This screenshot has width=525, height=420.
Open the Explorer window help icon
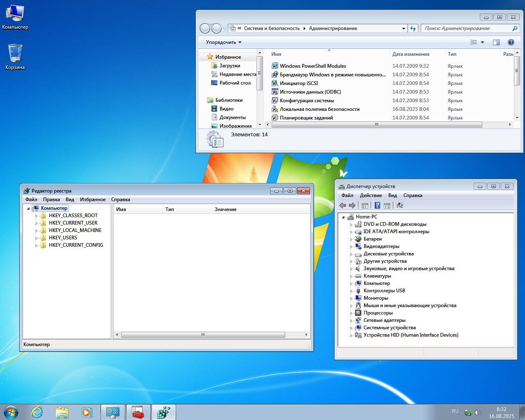click(511, 42)
